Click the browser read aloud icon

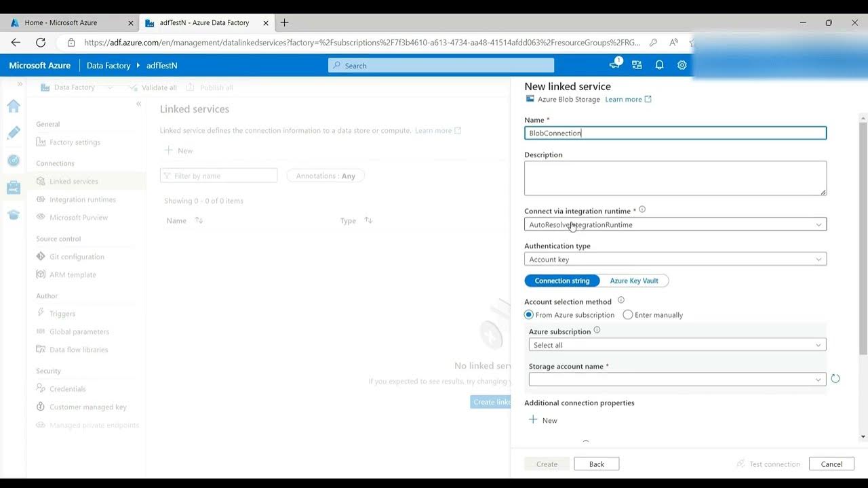(x=673, y=42)
